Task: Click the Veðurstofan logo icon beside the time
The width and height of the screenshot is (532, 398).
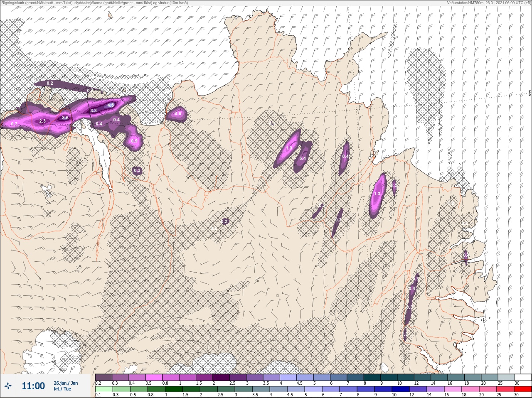Action: pos(8,386)
